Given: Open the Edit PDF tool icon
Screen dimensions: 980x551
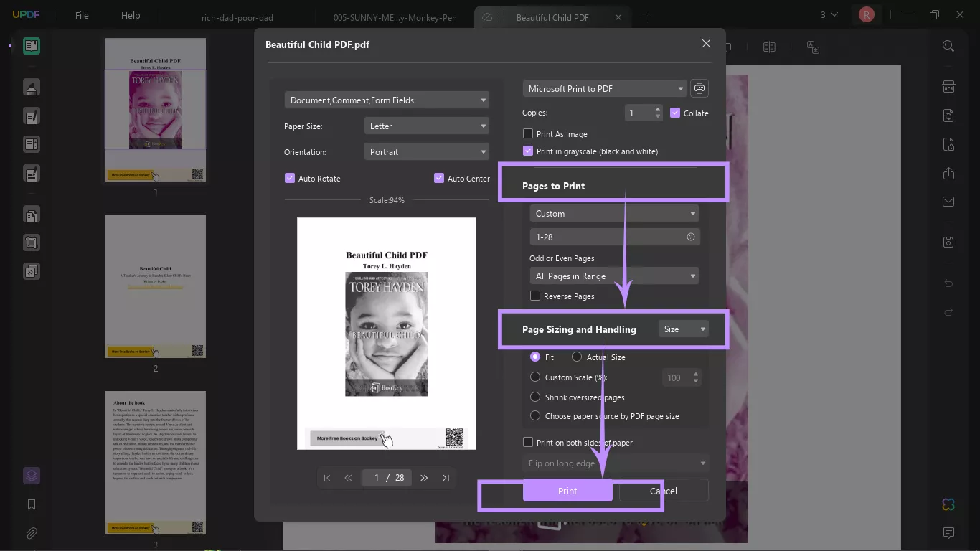Looking at the screenshot, I should point(32,117).
